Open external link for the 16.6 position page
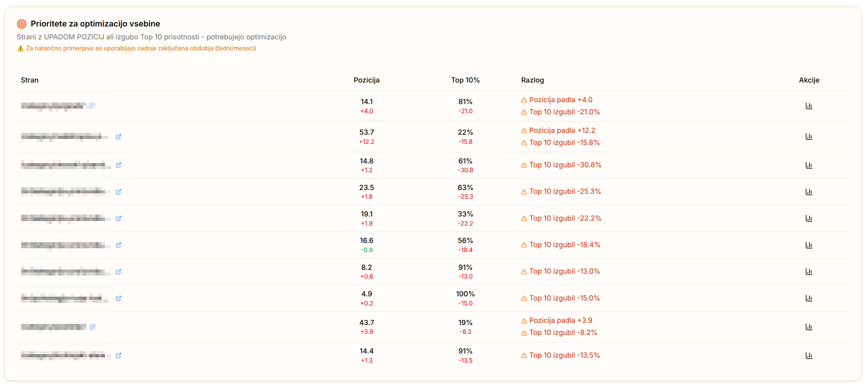The height and width of the screenshot is (386, 868). (119, 245)
